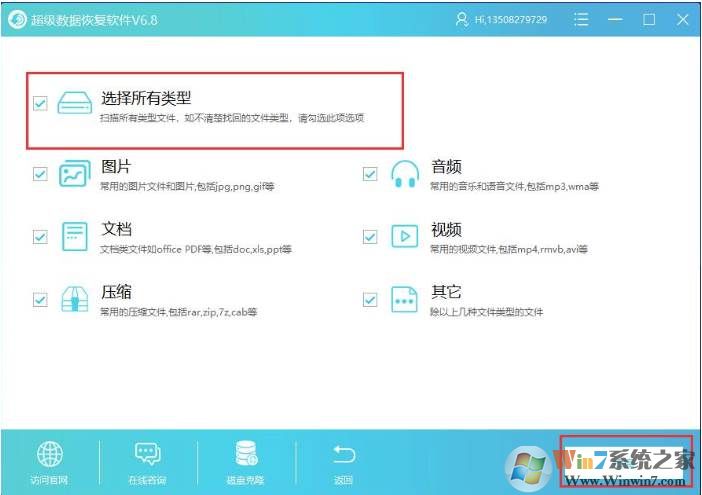Click the 压缩 heading text

pos(116,292)
